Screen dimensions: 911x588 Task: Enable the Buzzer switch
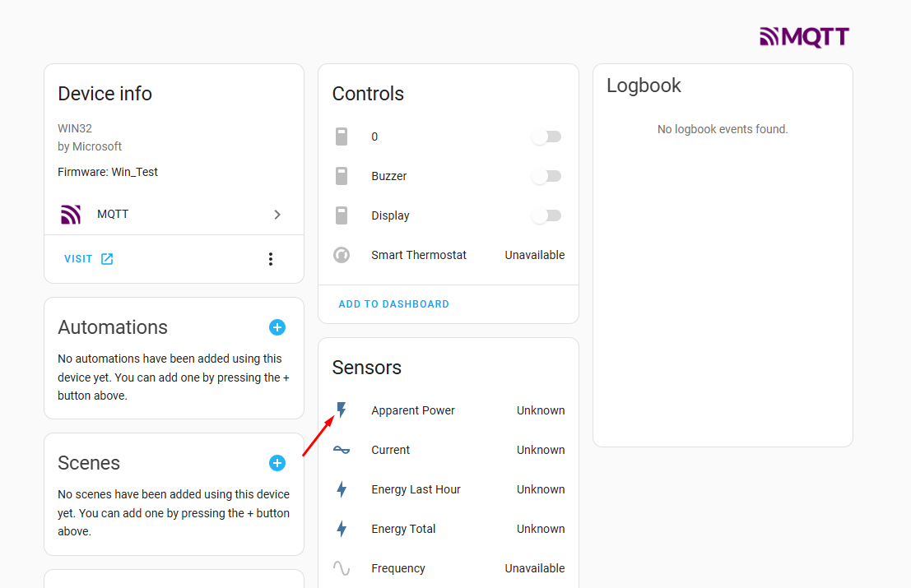pyautogui.click(x=546, y=175)
